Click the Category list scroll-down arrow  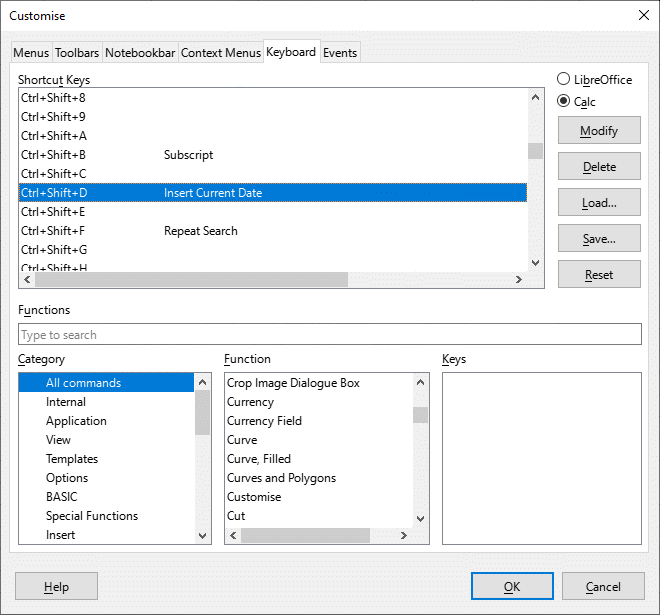pos(203,536)
